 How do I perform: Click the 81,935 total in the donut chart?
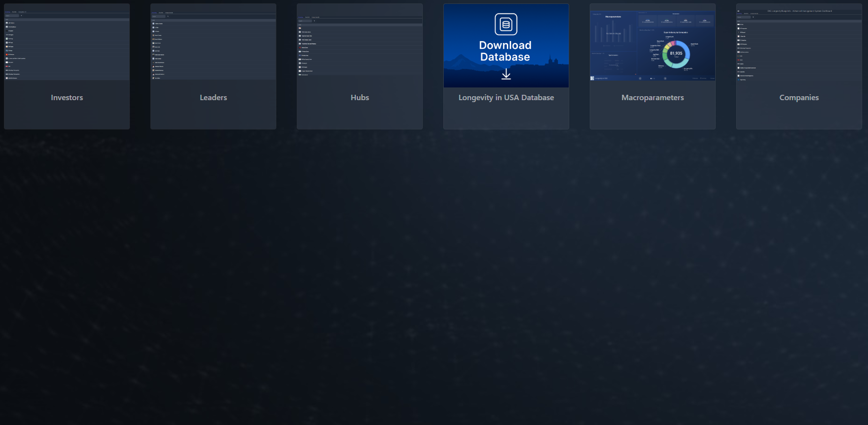pos(676,54)
